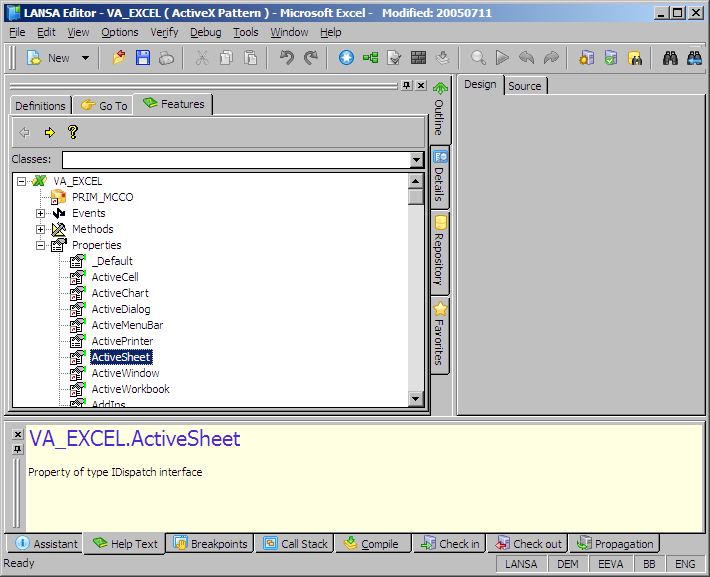Open the Outline side tab
This screenshot has width=710, height=577.
440,109
